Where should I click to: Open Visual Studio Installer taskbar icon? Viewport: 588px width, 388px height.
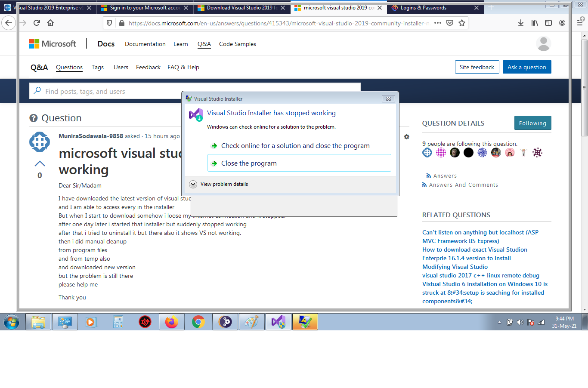pos(279,322)
